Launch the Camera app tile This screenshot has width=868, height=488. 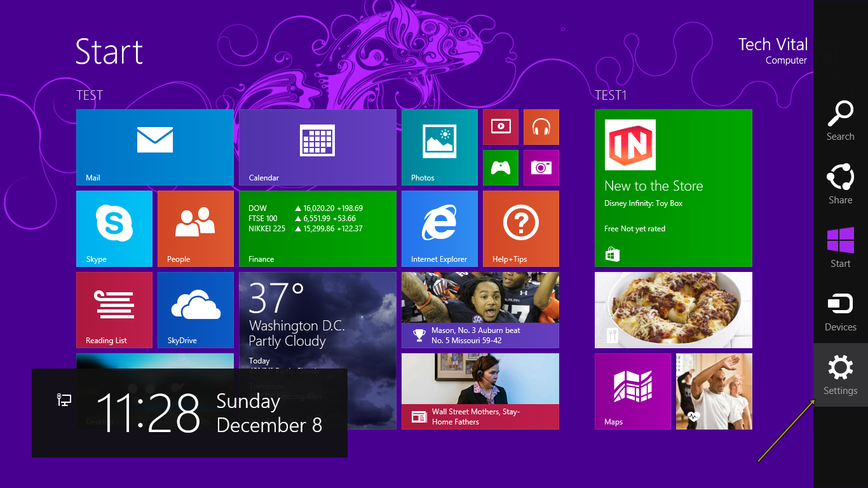pos(541,167)
